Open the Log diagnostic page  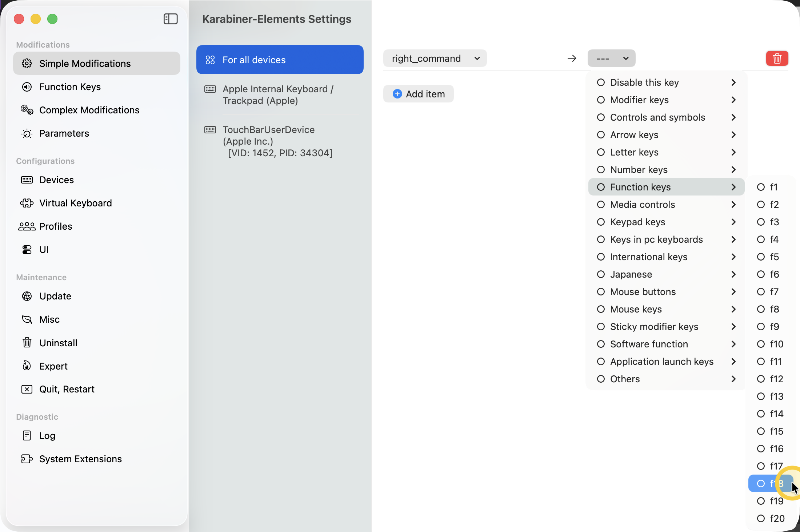47,436
